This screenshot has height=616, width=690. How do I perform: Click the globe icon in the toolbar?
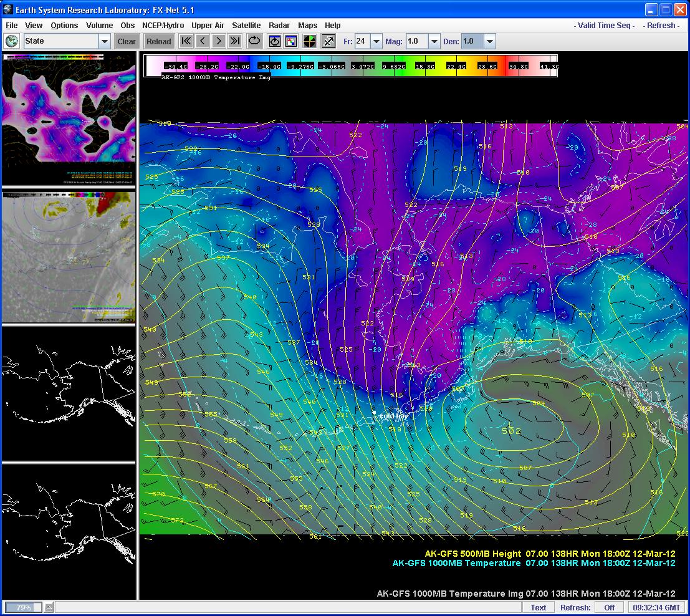click(11, 42)
